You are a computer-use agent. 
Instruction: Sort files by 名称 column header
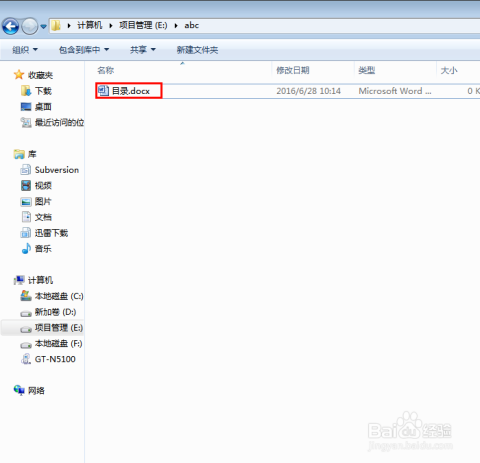click(x=106, y=70)
